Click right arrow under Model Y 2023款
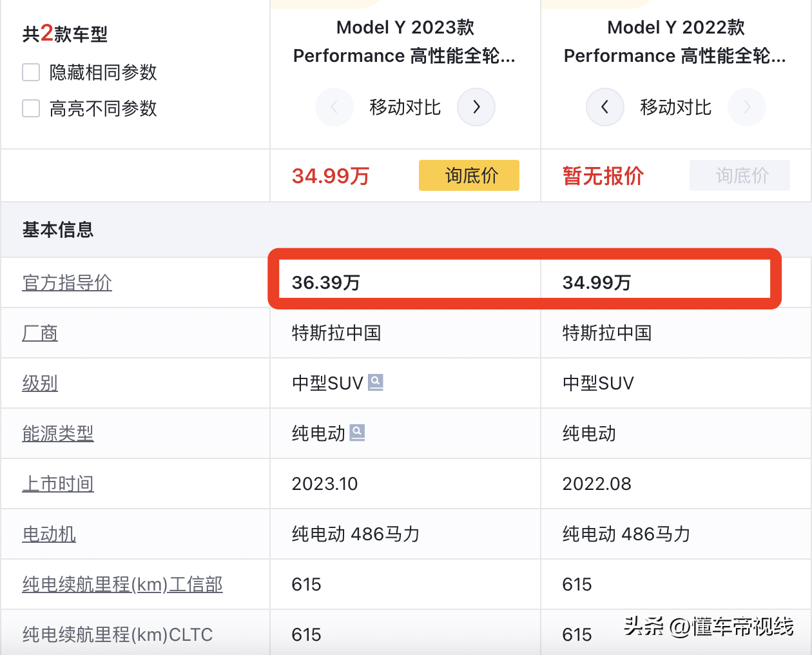This screenshot has height=655, width=812. [x=476, y=107]
